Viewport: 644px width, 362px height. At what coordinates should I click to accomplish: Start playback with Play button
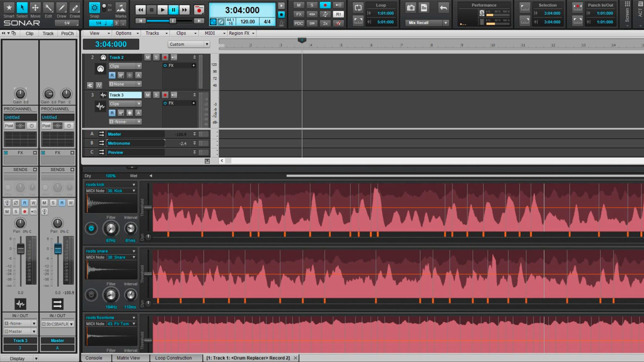[x=162, y=10]
